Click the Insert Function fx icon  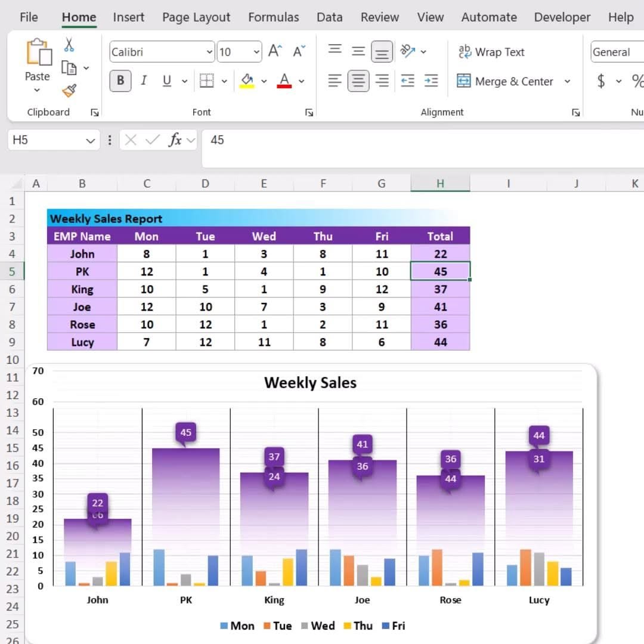(175, 140)
